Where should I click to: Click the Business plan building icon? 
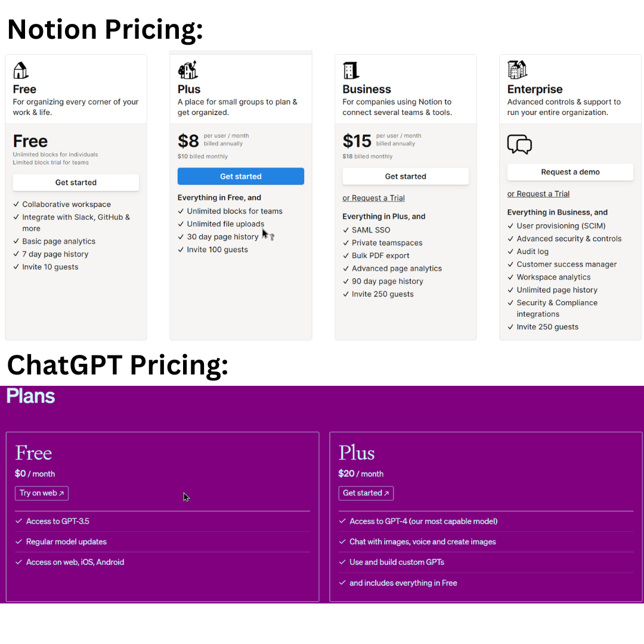(351, 69)
